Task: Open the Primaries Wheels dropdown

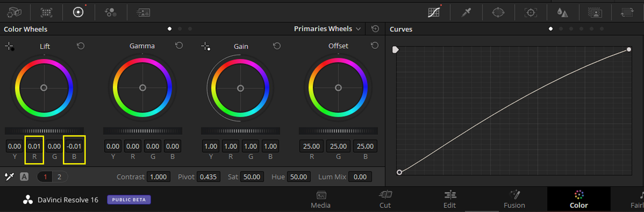Action: click(x=328, y=29)
